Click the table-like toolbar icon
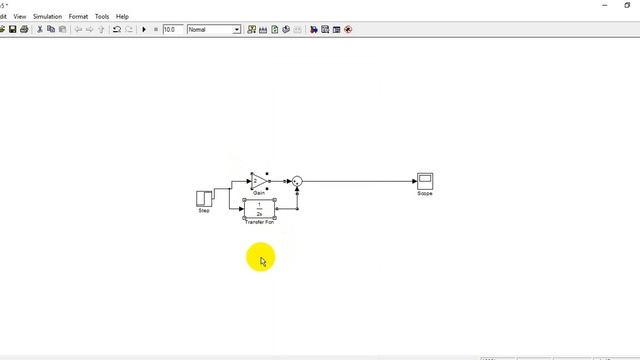 [336, 29]
